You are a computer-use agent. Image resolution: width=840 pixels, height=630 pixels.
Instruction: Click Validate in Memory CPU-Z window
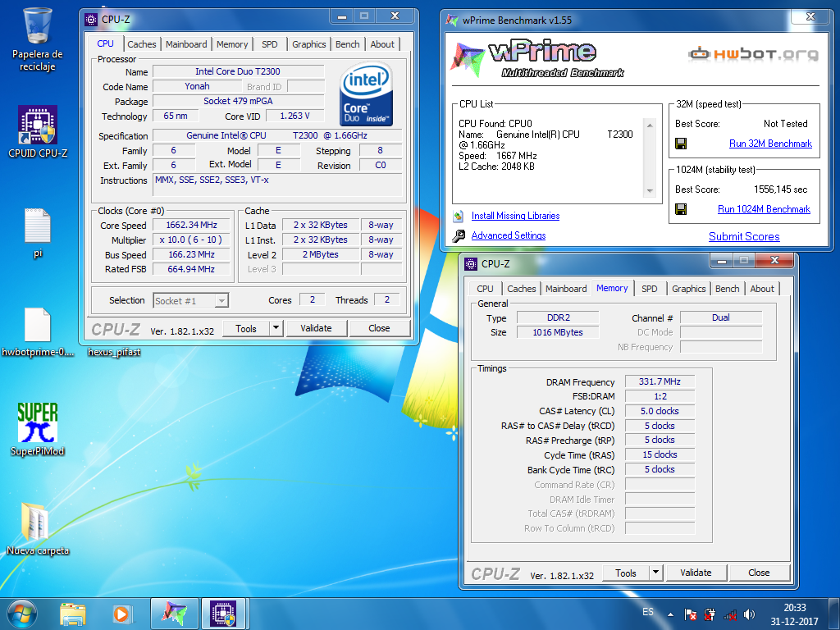(x=696, y=573)
